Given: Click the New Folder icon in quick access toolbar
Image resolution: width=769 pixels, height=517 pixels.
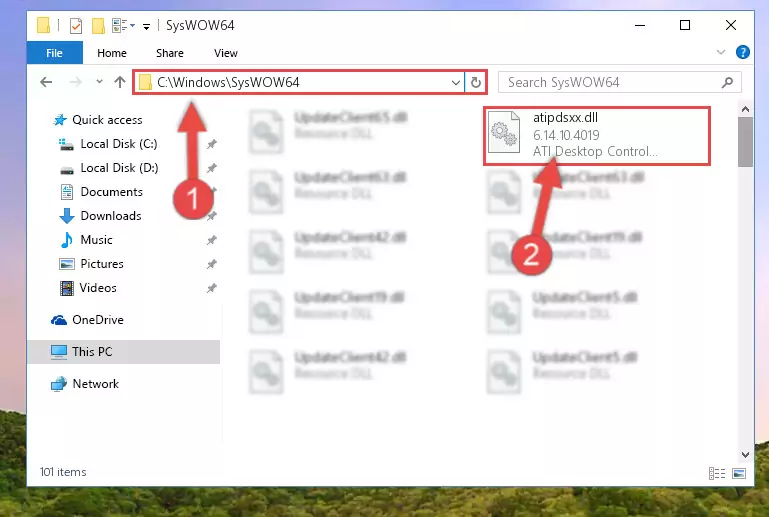Looking at the screenshot, I should point(98,26).
